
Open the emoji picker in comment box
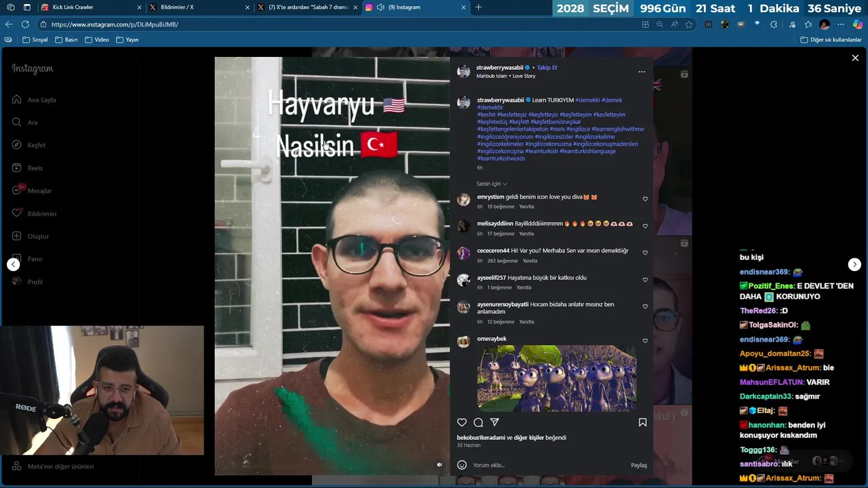point(462,465)
